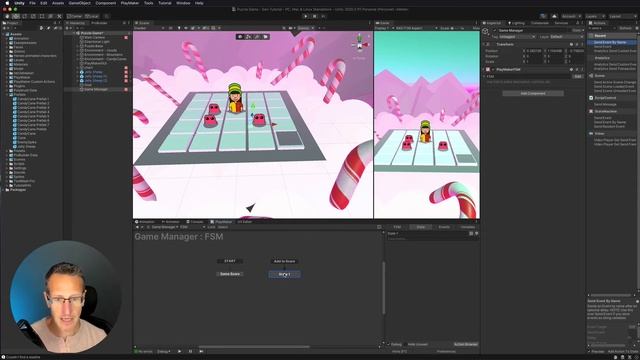The image size is (640, 360).
Task: Select Directional Light in Hierarchy
Action: coord(97,42)
